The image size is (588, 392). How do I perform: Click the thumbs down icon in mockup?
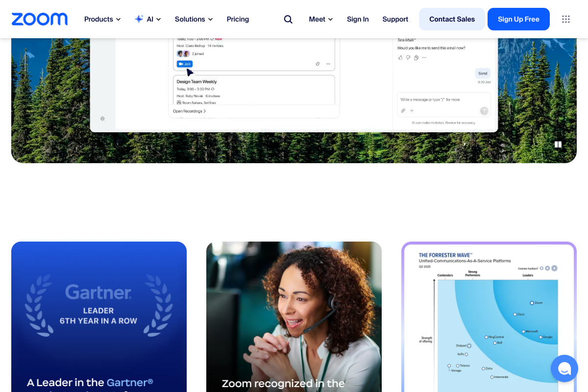408,57
